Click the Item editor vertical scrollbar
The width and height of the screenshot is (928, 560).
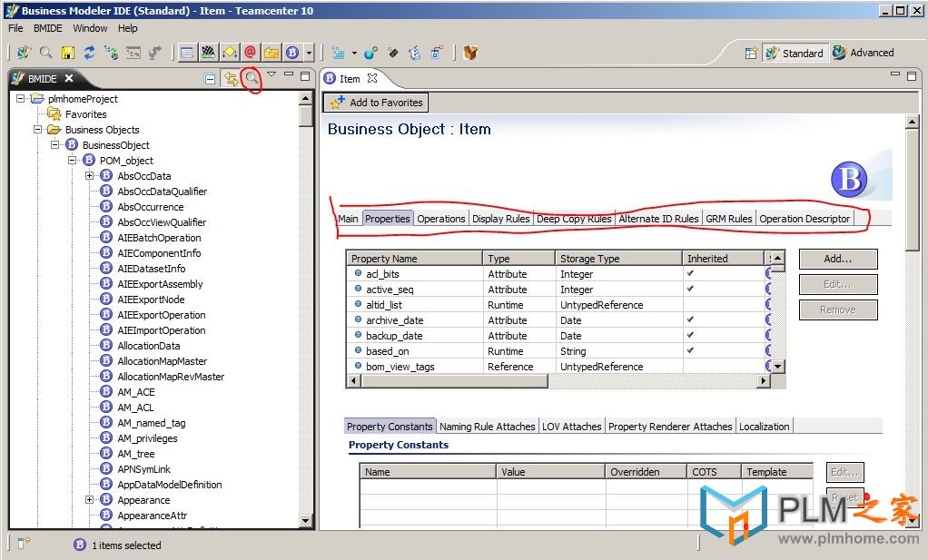click(912, 322)
